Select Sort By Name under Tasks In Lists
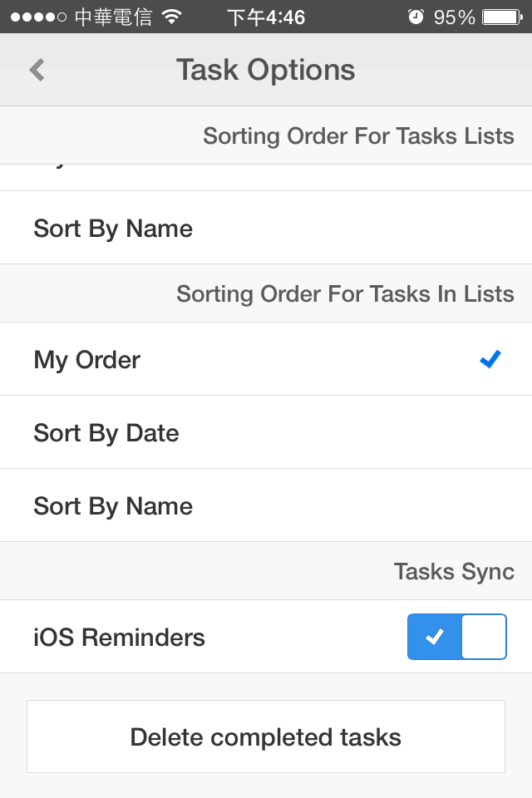Viewport: 532px width, 798px height. coord(113,506)
